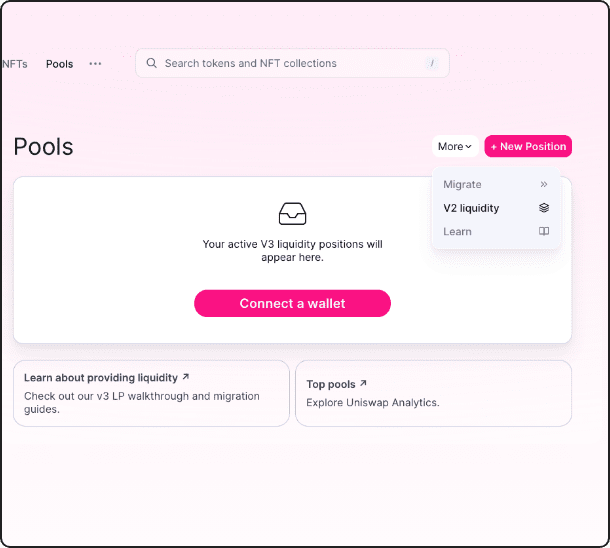Click the magnifier icon in search bar

click(152, 63)
